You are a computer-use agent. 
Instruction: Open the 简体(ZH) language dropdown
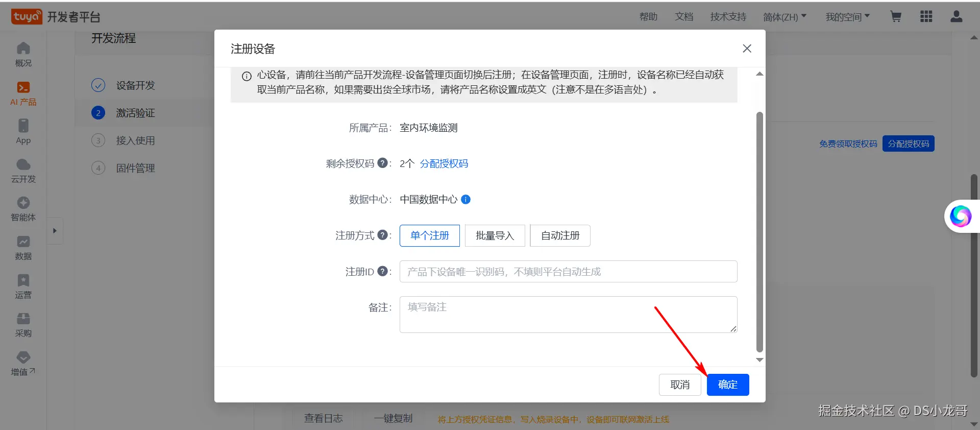click(x=785, y=17)
